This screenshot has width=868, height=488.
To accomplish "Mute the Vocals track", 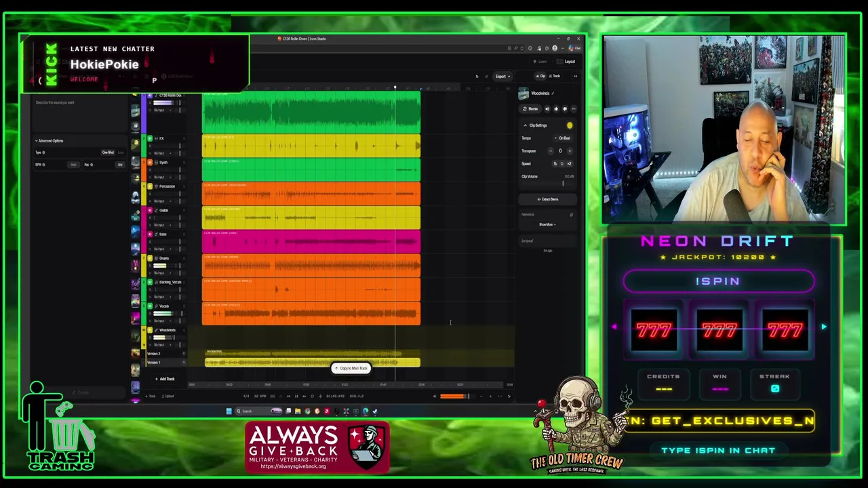I will pos(150,306).
